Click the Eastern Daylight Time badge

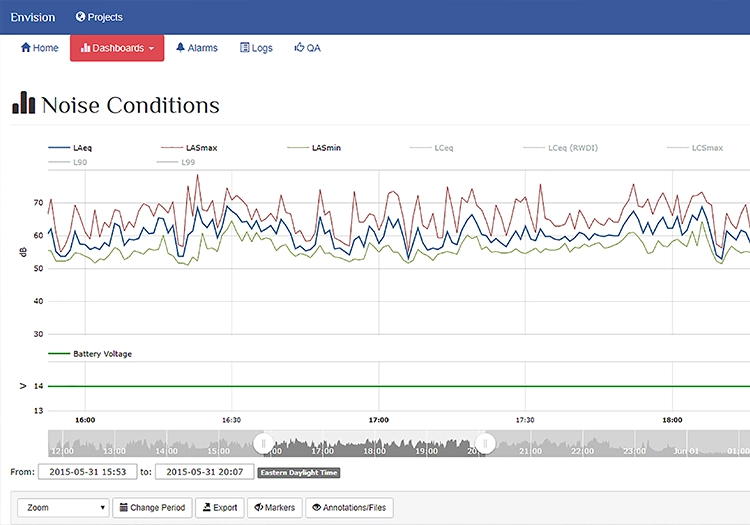pyautogui.click(x=299, y=472)
